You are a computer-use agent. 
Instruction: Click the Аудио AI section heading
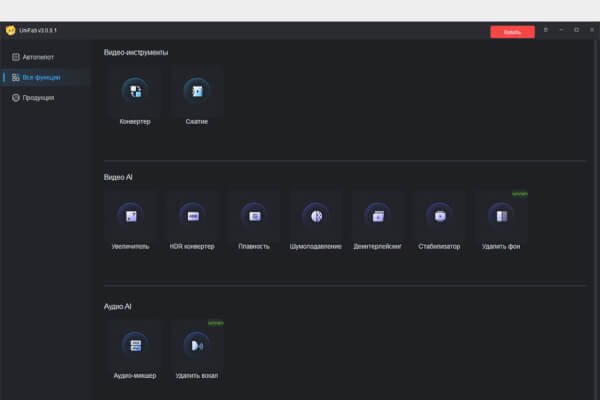(117, 306)
